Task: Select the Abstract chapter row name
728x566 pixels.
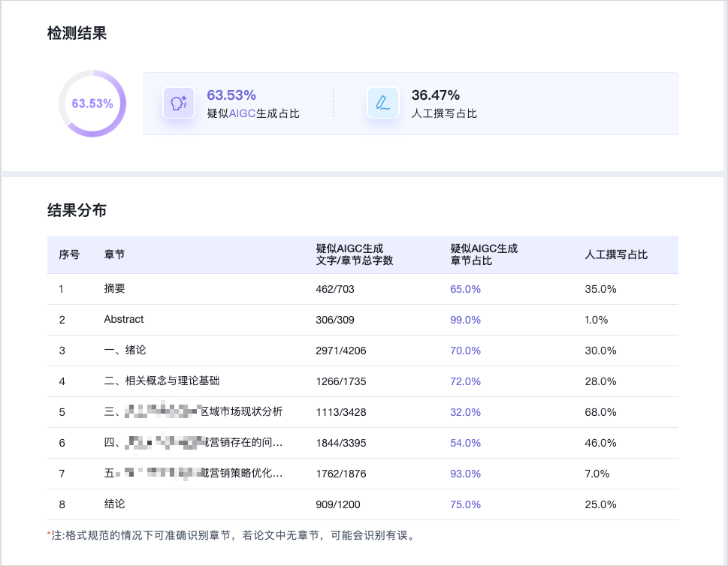Action: click(124, 319)
